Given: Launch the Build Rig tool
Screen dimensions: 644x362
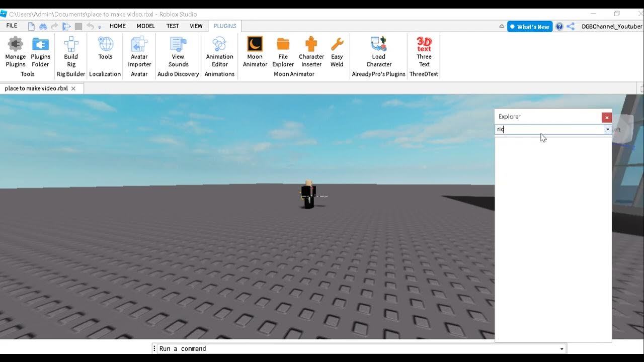Looking at the screenshot, I should [x=71, y=52].
